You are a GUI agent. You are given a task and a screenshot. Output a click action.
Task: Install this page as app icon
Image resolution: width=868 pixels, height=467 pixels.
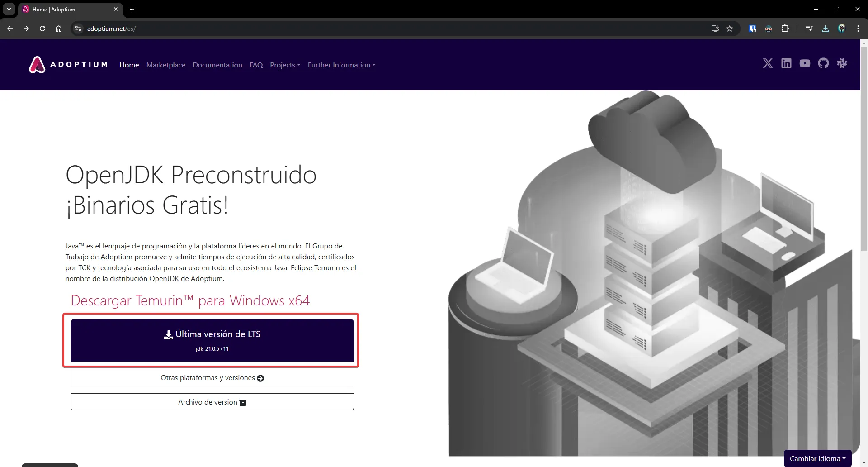point(715,29)
